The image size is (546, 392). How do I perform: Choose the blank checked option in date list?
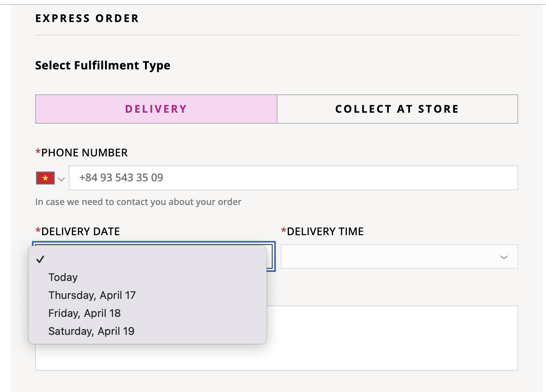pos(147,259)
